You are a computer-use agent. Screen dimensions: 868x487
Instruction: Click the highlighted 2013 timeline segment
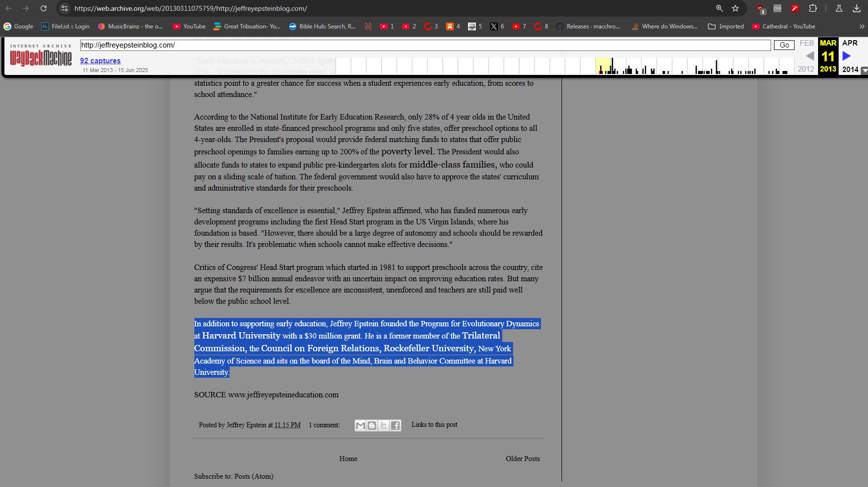(603, 66)
